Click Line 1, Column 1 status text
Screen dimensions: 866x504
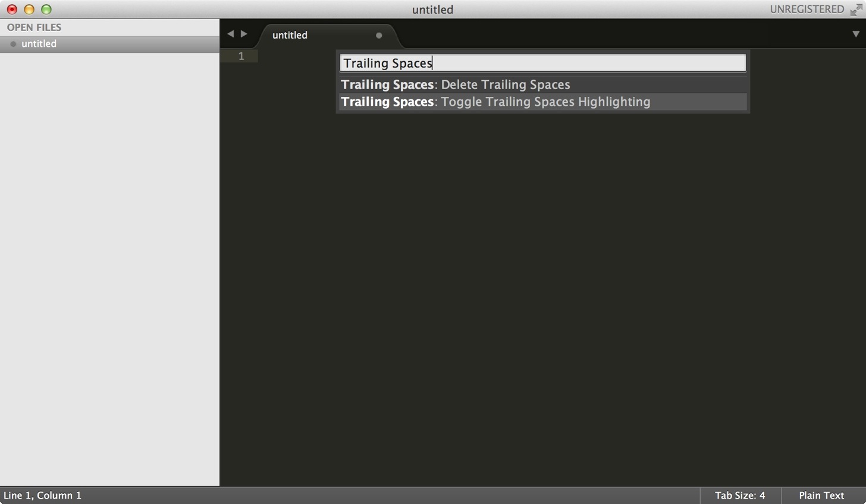tap(42, 495)
